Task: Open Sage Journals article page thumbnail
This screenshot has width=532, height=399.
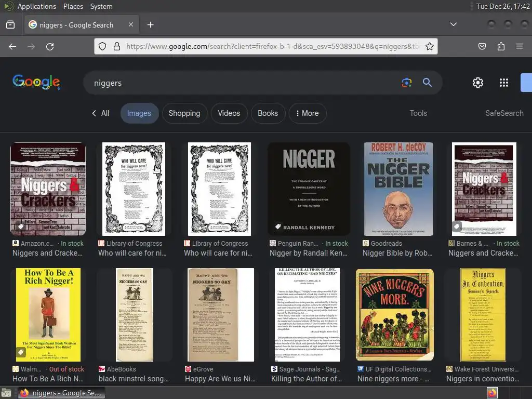Action: [307, 314]
